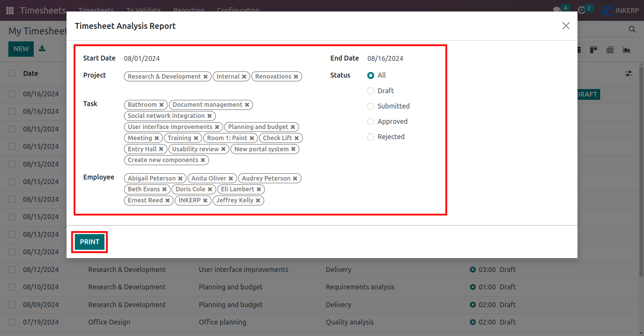Click the Date column header
Screen dimensions: 644x336
pyautogui.click(x=31, y=73)
